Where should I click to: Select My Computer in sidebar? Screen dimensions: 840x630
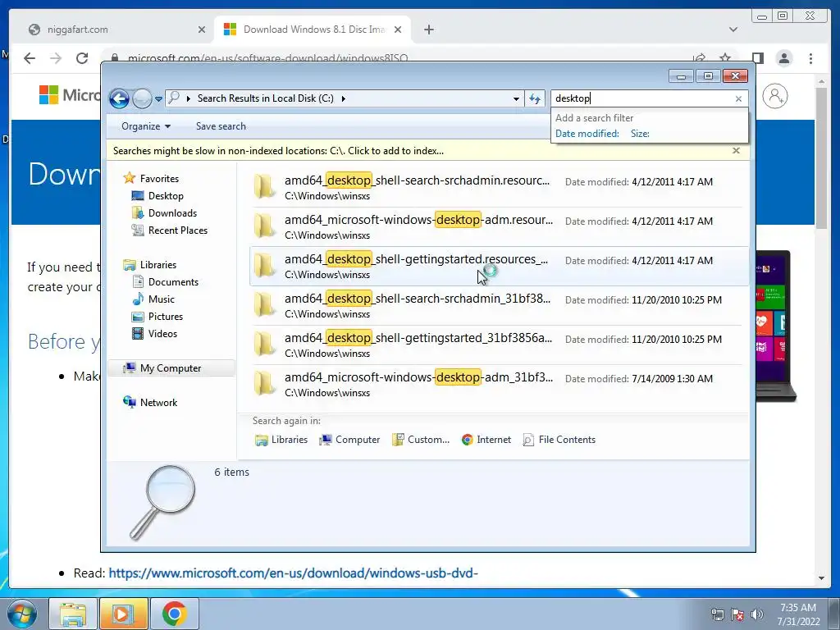171,368
